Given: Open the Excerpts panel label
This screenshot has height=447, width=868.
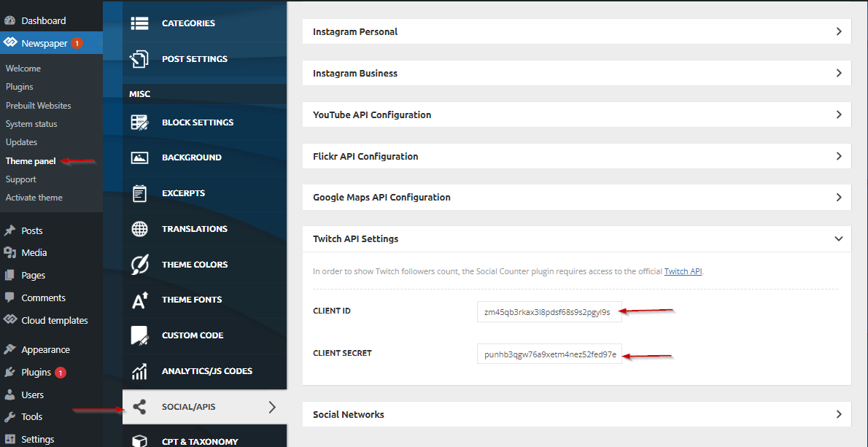Looking at the screenshot, I should [183, 193].
